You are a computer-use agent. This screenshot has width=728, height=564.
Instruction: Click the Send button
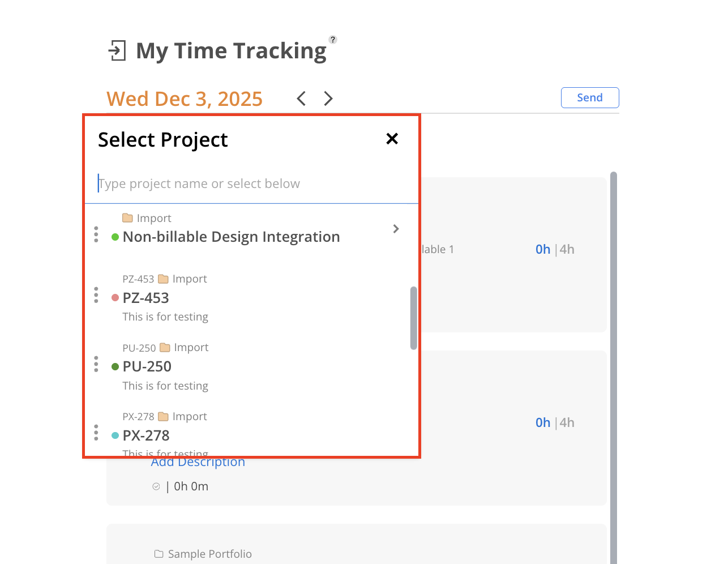(x=589, y=97)
